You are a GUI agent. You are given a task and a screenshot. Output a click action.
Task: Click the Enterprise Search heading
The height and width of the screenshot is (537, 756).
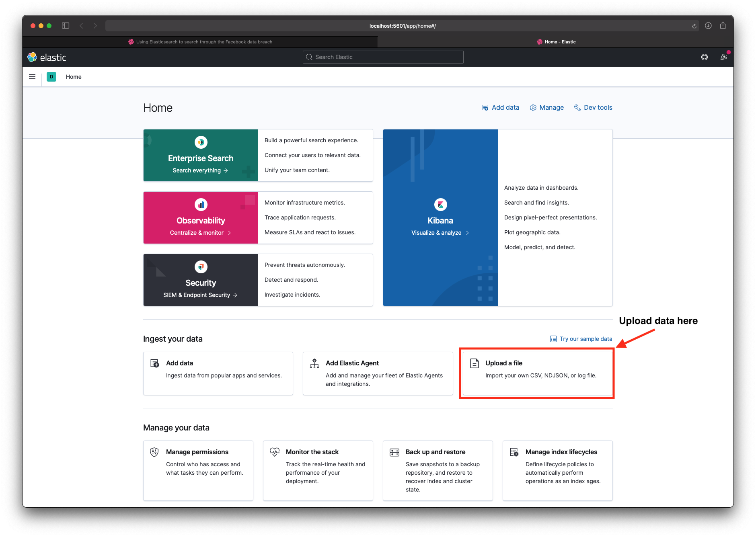(201, 158)
